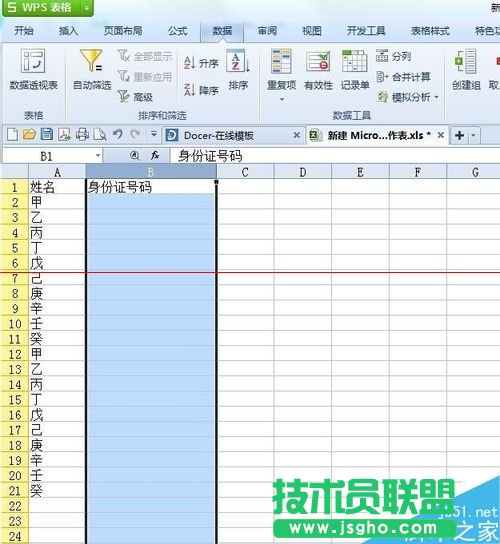Select row 7 header
The width and height of the screenshot is (500, 544).
click(15, 279)
